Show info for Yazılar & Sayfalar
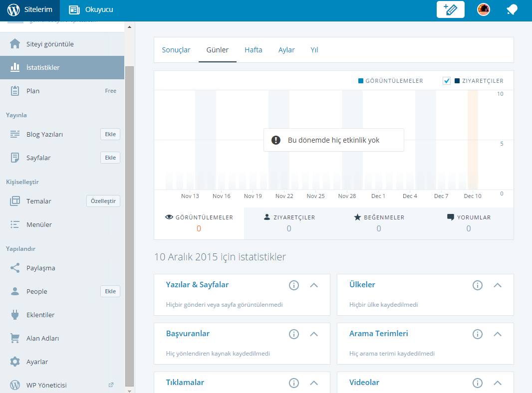 tap(294, 285)
